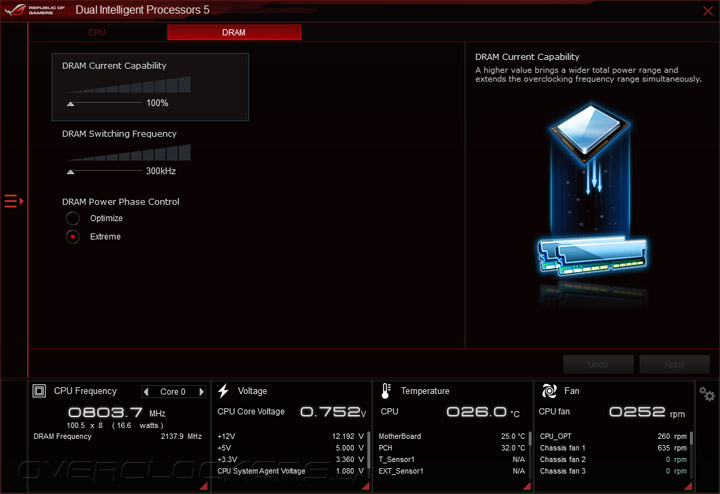Expand the Temperature panel corner triangle

[x=527, y=486]
